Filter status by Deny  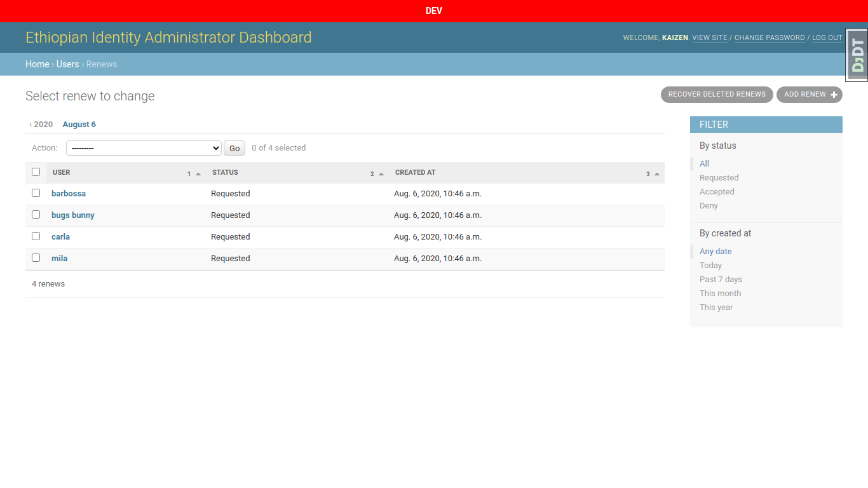tap(709, 206)
